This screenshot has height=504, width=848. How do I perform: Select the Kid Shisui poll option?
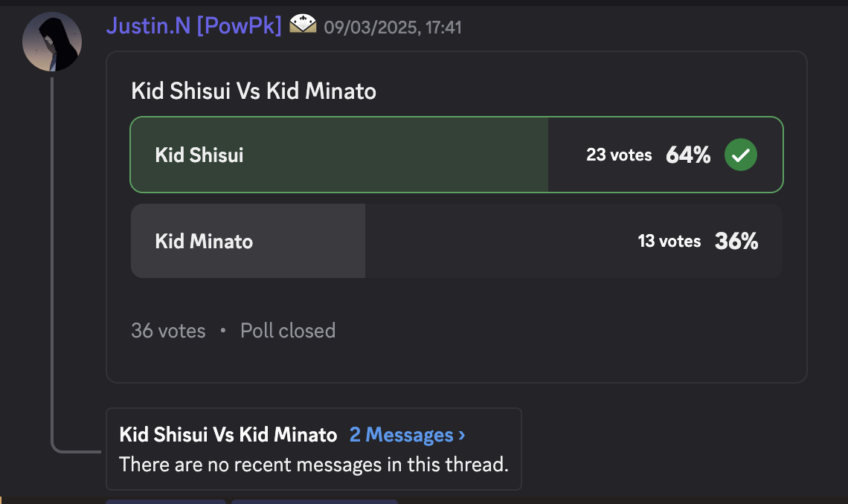coord(457,155)
